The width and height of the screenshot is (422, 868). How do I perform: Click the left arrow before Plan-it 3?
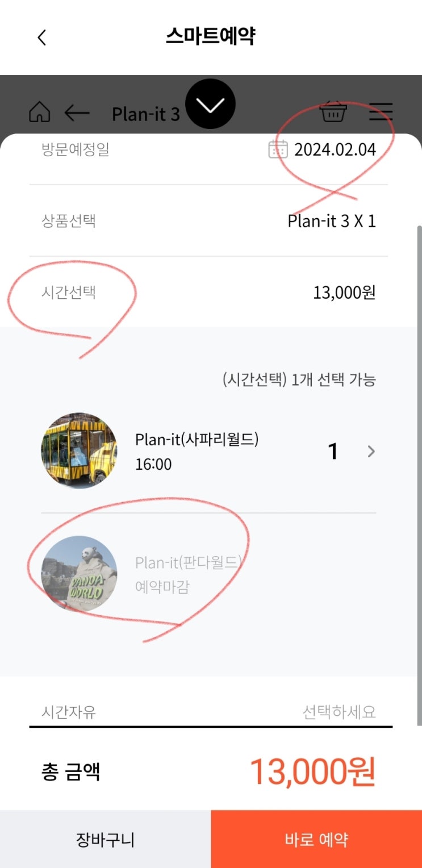coord(77,113)
